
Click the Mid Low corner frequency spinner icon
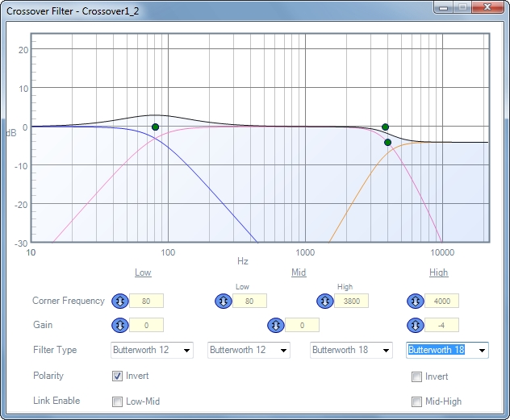223,301
